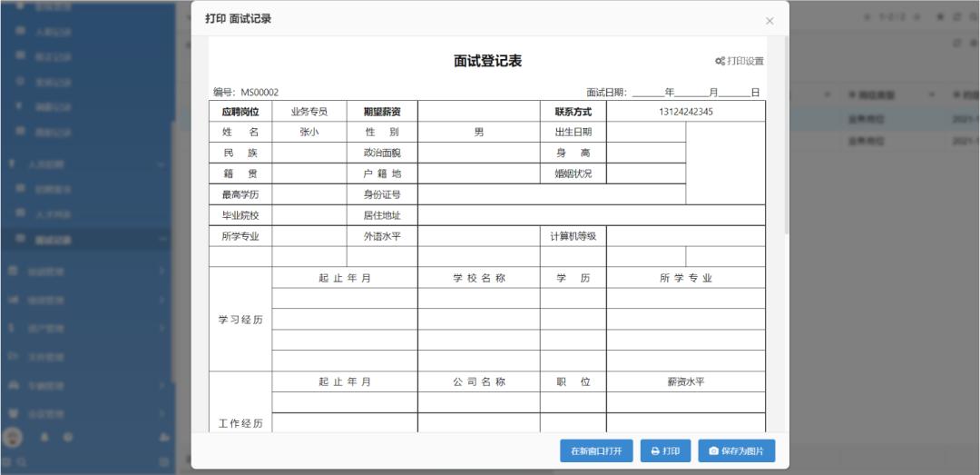
Task: Select the 婚姻状况 label cell
Action: click(x=573, y=173)
